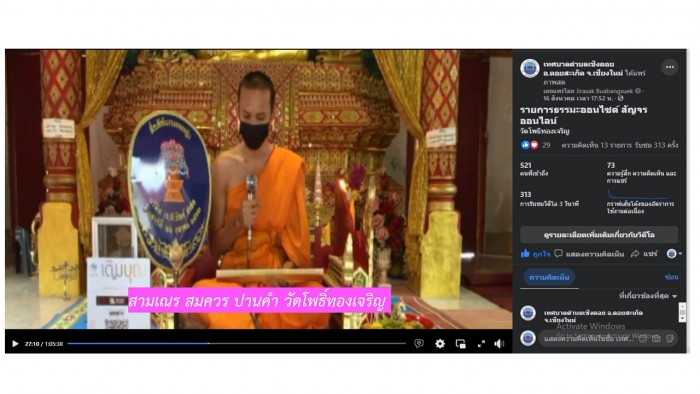
Task: Click the วัดโพธิ์ทองเจริญ description text
Action: click(544, 131)
